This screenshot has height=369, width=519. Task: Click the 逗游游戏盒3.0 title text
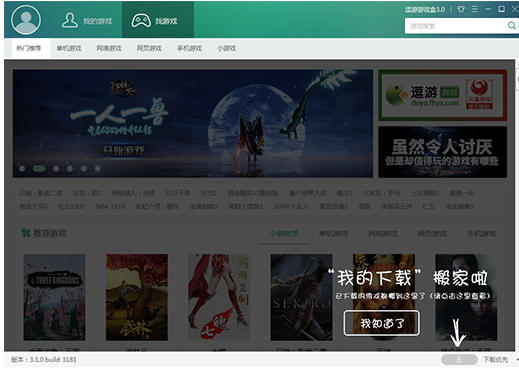pyautogui.click(x=425, y=9)
